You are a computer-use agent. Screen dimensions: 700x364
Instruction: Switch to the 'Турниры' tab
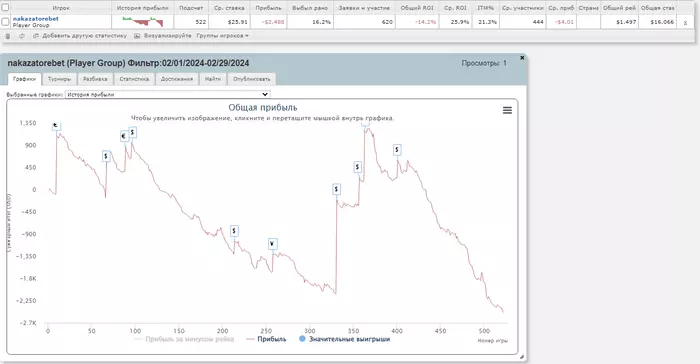[59, 79]
